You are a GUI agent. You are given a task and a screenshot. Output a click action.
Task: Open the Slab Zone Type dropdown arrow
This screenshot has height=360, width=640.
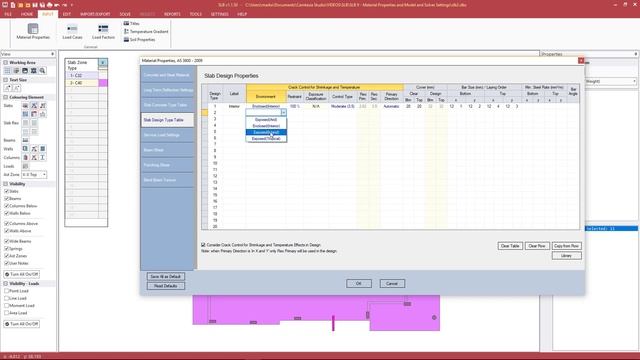[103, 62]
